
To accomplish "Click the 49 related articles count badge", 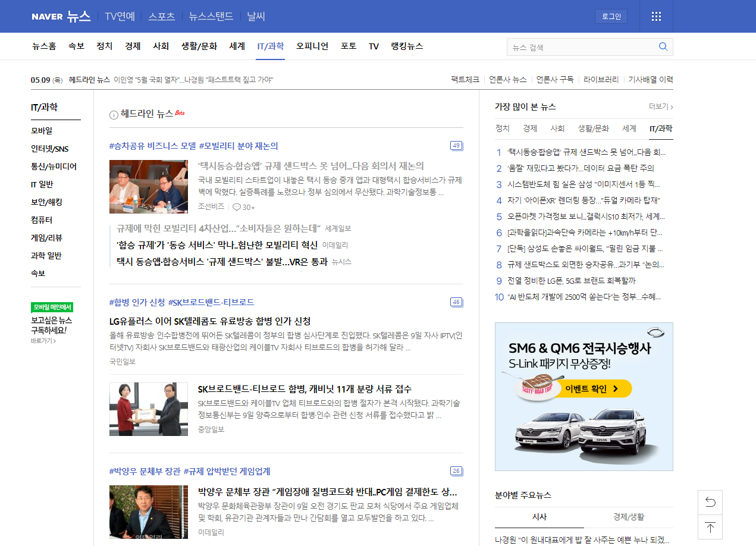I will click(x=456, y=146).
